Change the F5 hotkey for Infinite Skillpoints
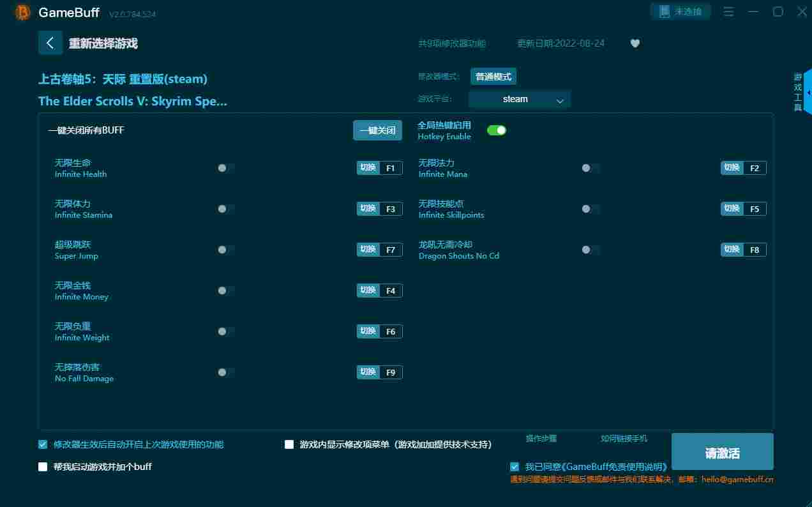The image size is (812, 507). 744,209
